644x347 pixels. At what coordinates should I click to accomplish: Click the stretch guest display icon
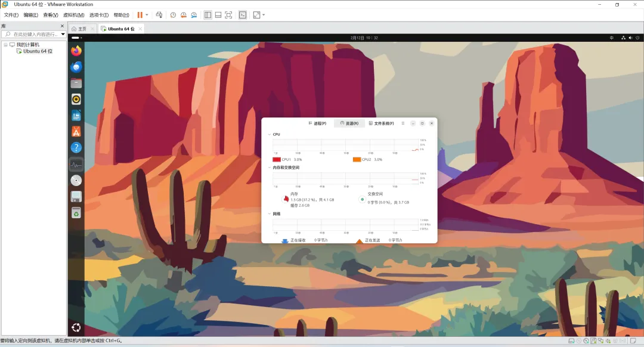coord(256,15)
